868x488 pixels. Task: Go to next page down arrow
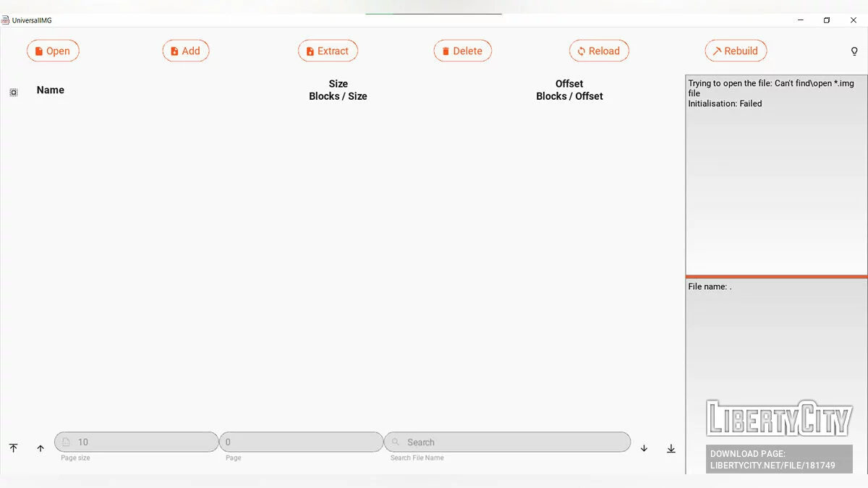[644, 448]
